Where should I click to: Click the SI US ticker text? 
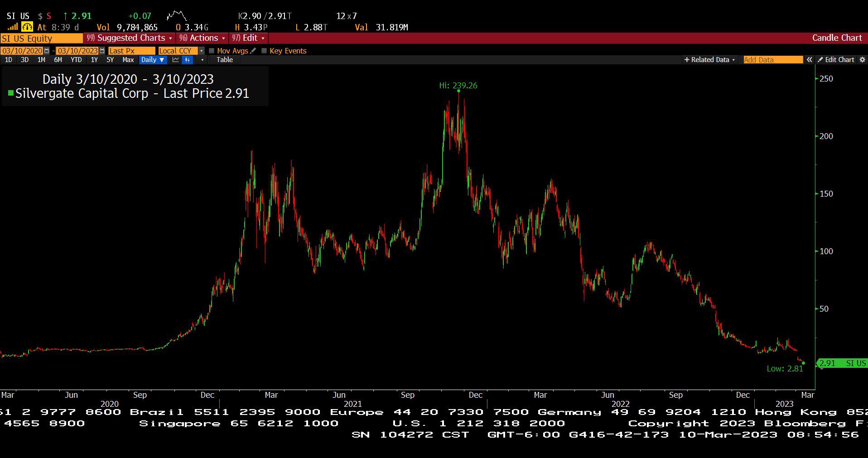tap(18, 16)
